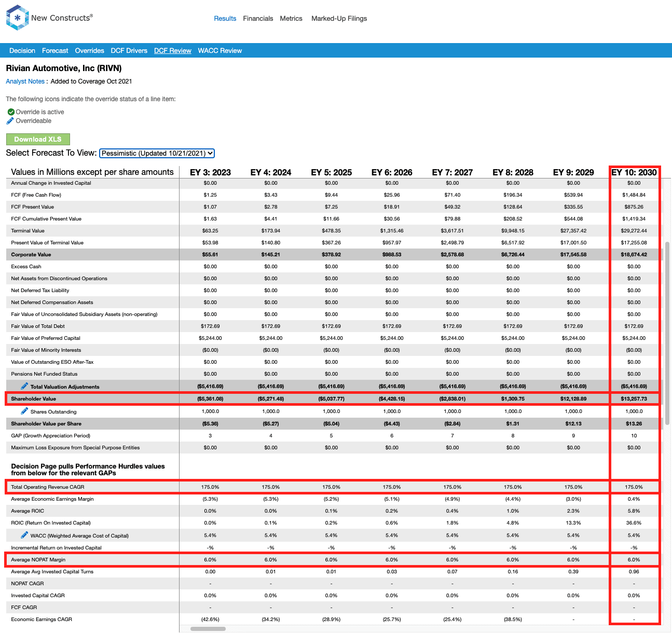Click the Excess Cash row label
Viewport: 672px width, 633px height.
(x=26, y=266)
